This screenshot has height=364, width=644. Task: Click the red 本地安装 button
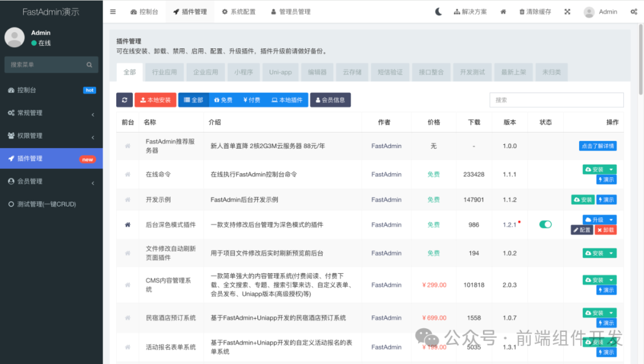pos(155,100)
